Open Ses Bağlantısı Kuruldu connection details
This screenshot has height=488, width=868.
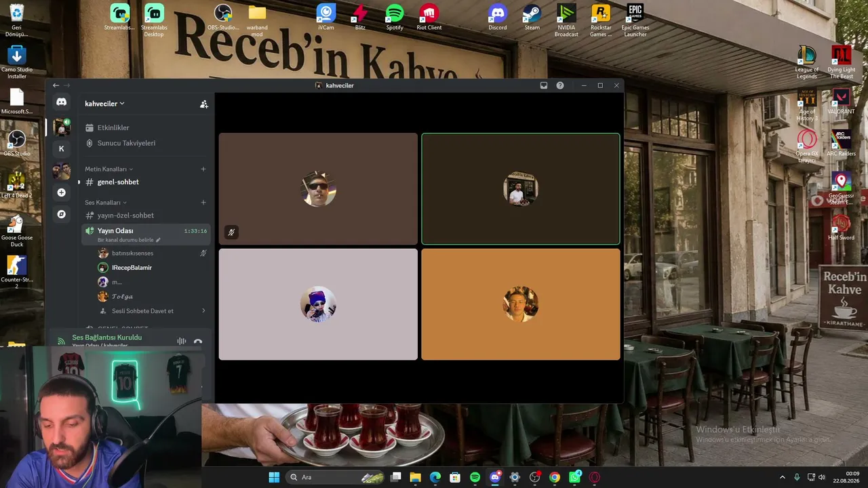tap(107, 338)
